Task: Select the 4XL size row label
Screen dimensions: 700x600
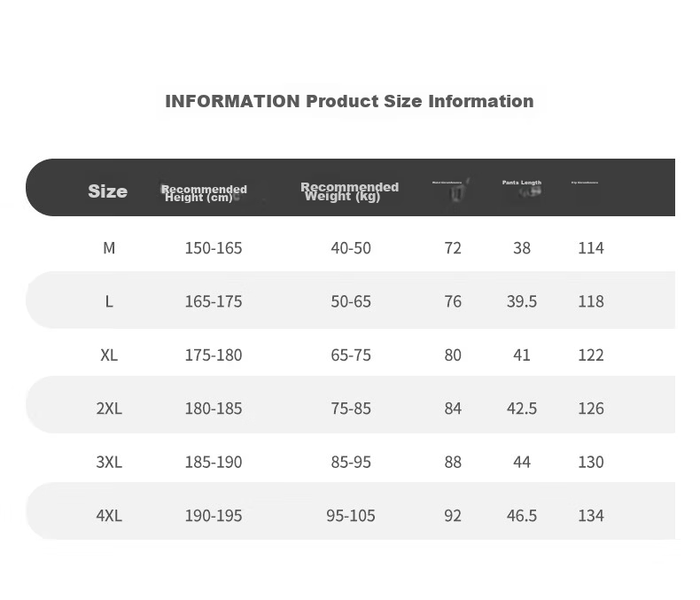Action: (x=109, y=515)
